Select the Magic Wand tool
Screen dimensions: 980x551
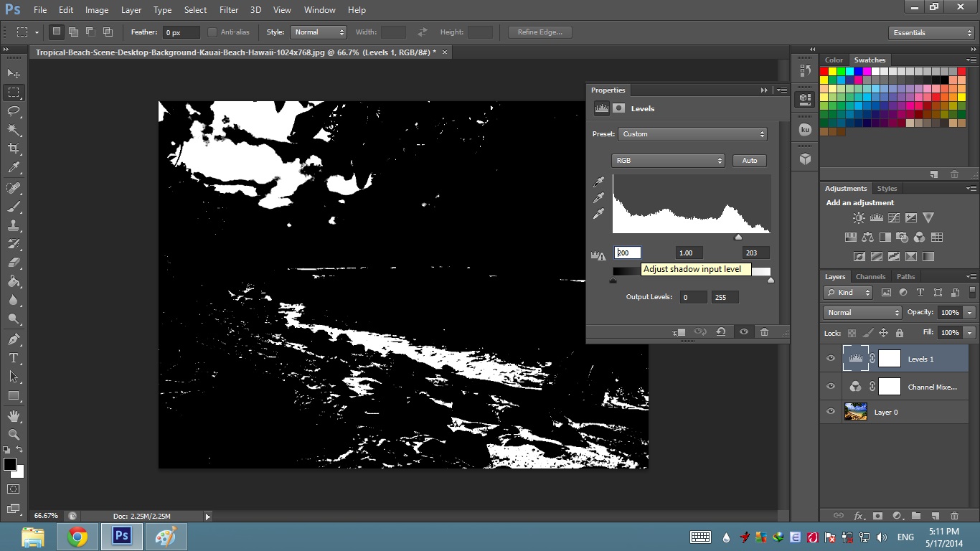point(14,130)
